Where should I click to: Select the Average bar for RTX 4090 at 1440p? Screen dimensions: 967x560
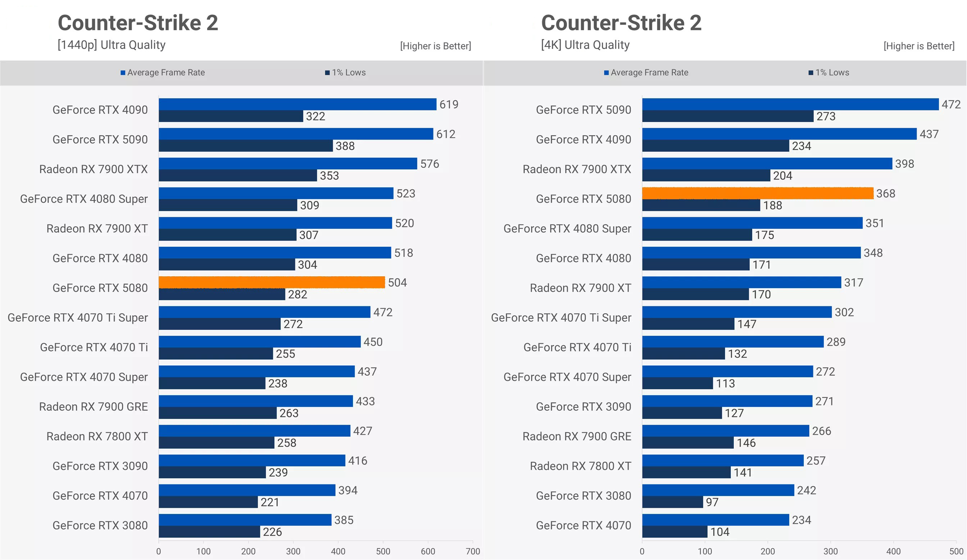click(x=298, y=104)
